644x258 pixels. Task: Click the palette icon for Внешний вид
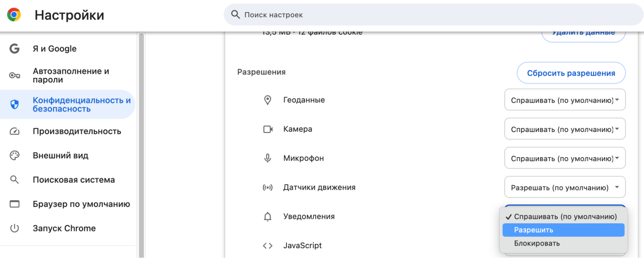[x=14, y=156]
